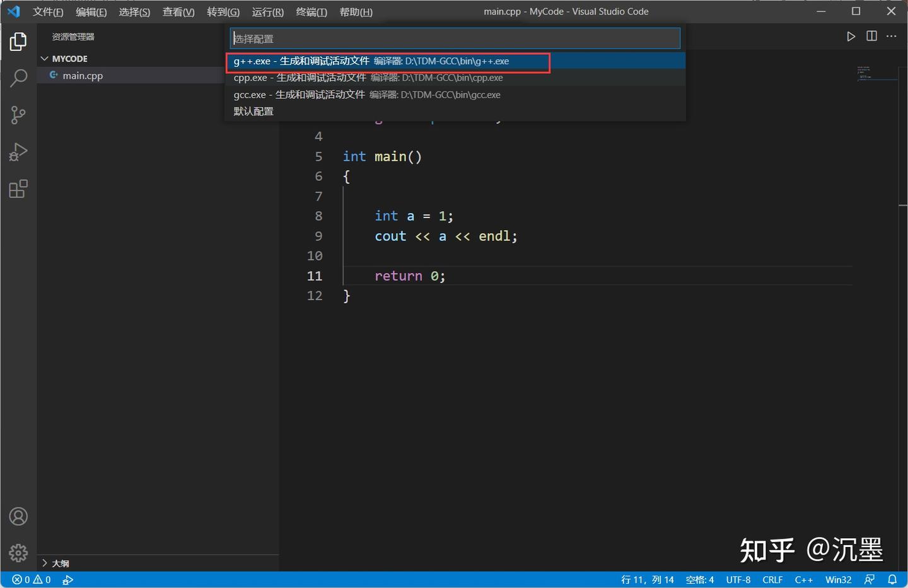Open the Extensions view

coord(18,188)
